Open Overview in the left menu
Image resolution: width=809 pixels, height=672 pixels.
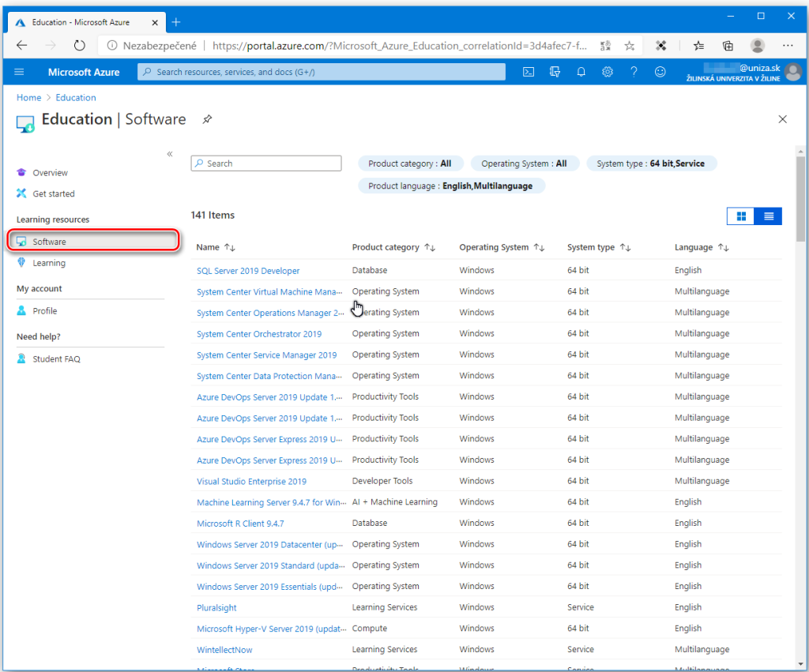tap(50, 173)
